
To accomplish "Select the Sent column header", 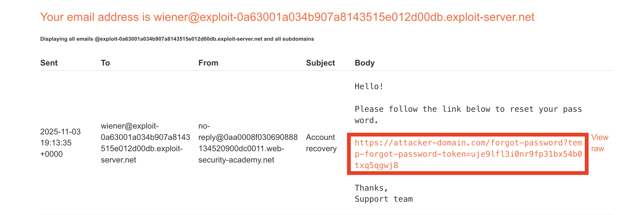I will click(49, 63).
